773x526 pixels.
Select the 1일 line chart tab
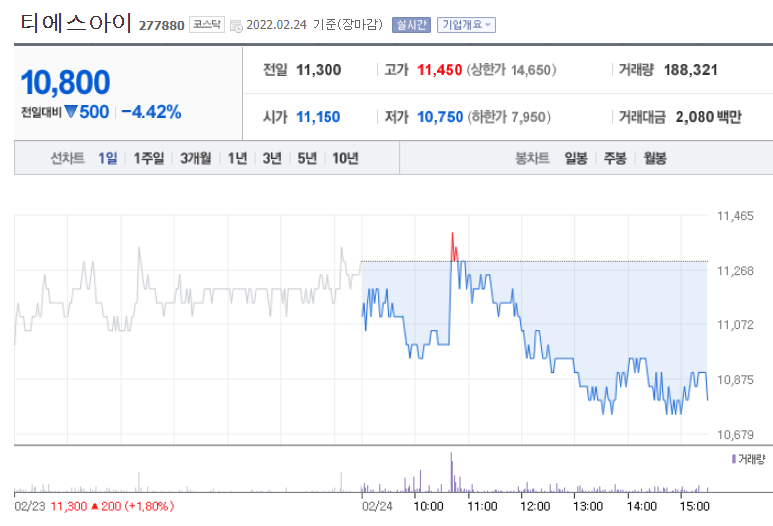tap(107, 158)
